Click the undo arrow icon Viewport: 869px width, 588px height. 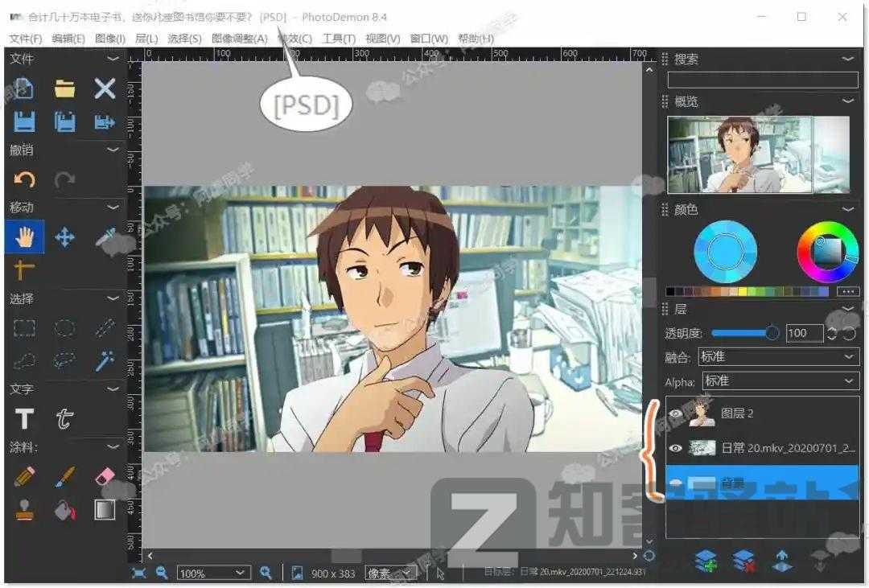click(23, 179)
